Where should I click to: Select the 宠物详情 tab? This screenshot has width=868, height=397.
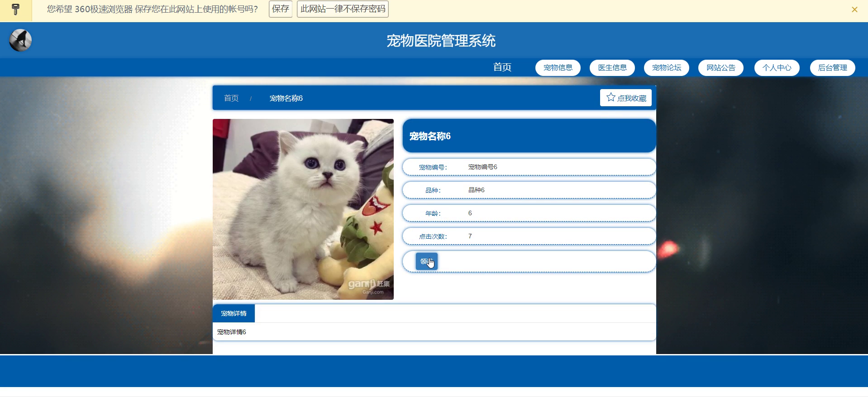tap(234, 313)
